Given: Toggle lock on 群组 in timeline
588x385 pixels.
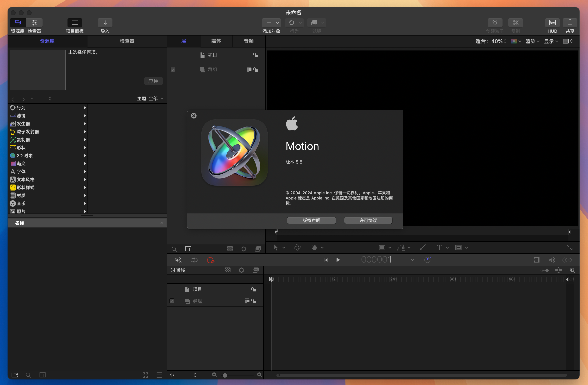Looking at the screenshot, I should 254,301.
